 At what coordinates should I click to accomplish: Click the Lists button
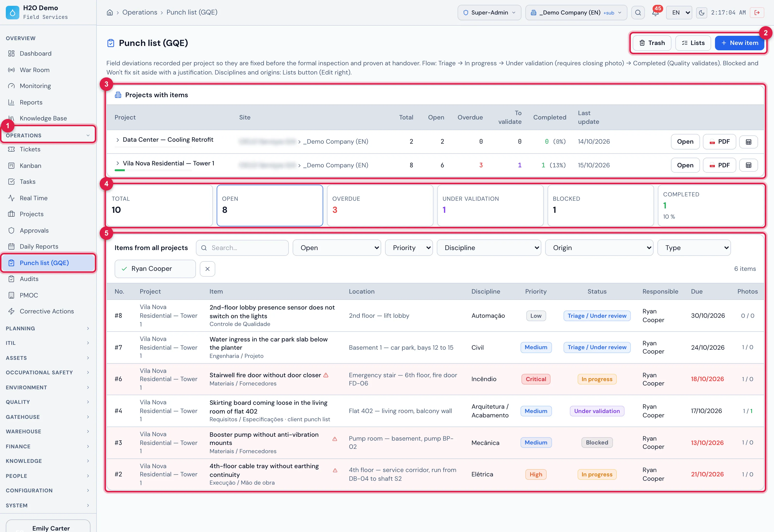click(693, 43)
